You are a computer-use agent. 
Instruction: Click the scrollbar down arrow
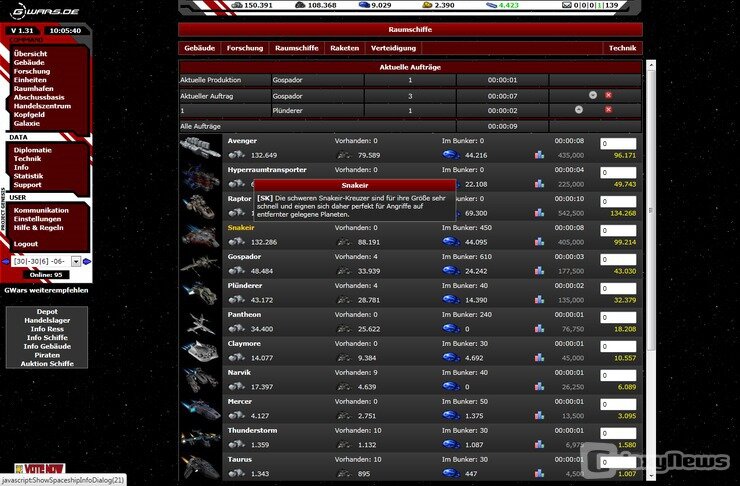click(x=651, y=476)
